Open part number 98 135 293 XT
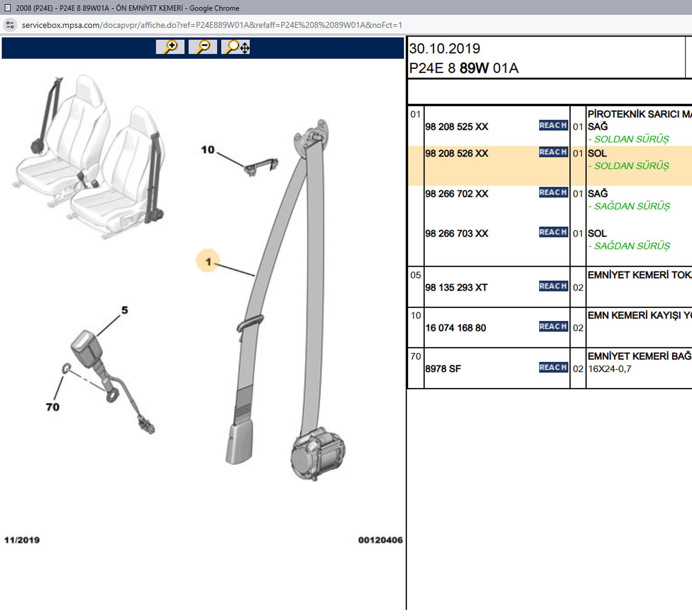The width and height of the screenshot is (692, 616). pos(456,288)
